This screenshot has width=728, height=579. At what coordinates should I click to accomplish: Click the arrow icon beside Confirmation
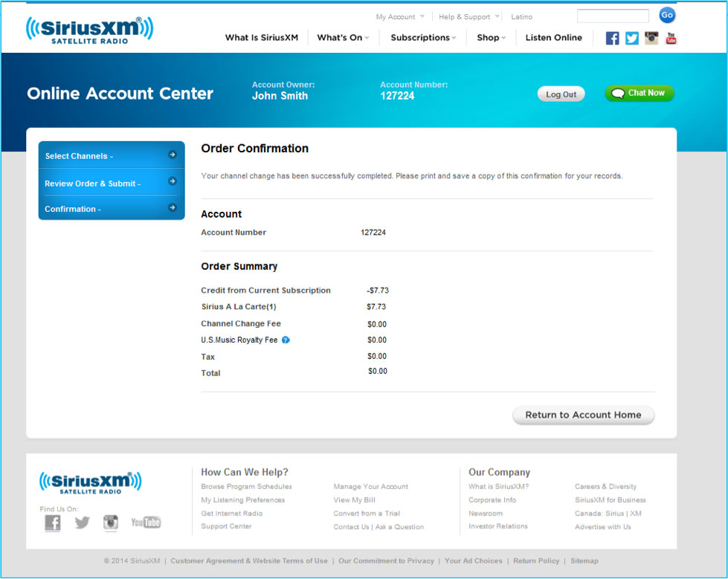coord(173,207)
